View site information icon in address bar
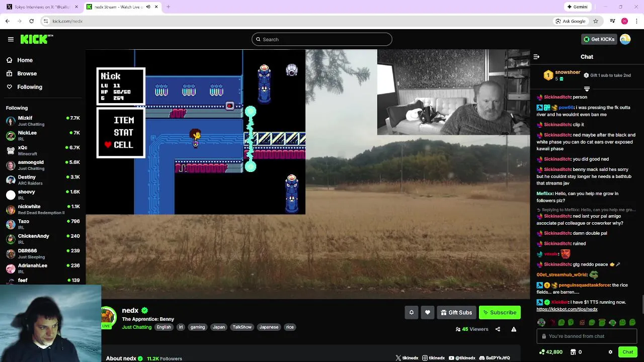The image size is (644, 362). tap(46, 21)
